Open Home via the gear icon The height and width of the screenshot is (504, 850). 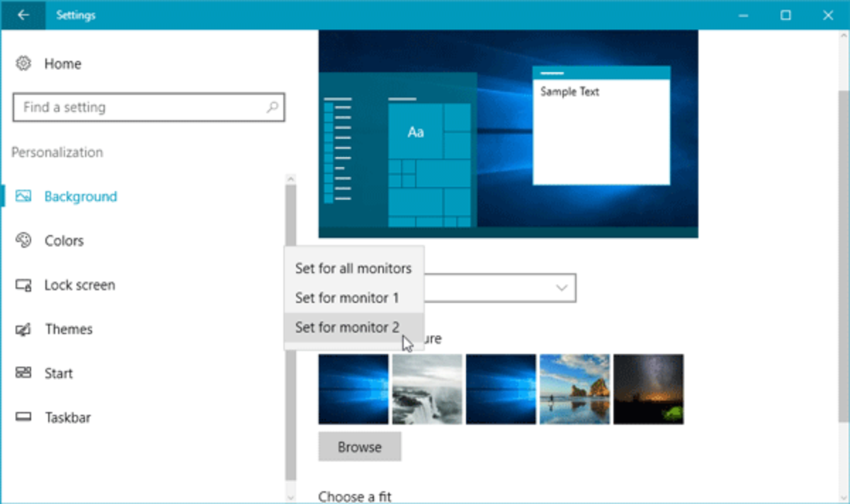pyautogui.click(x=23, y=64)
